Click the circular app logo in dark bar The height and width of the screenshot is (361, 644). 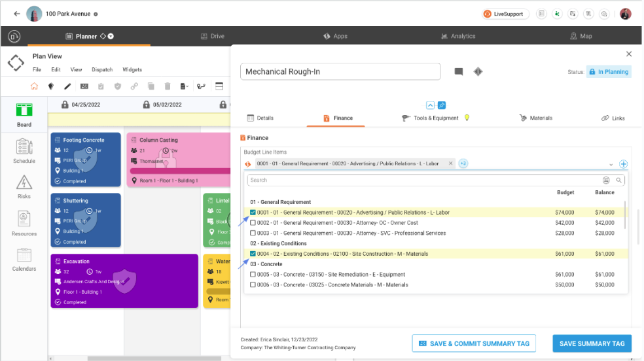click(14, 36)
